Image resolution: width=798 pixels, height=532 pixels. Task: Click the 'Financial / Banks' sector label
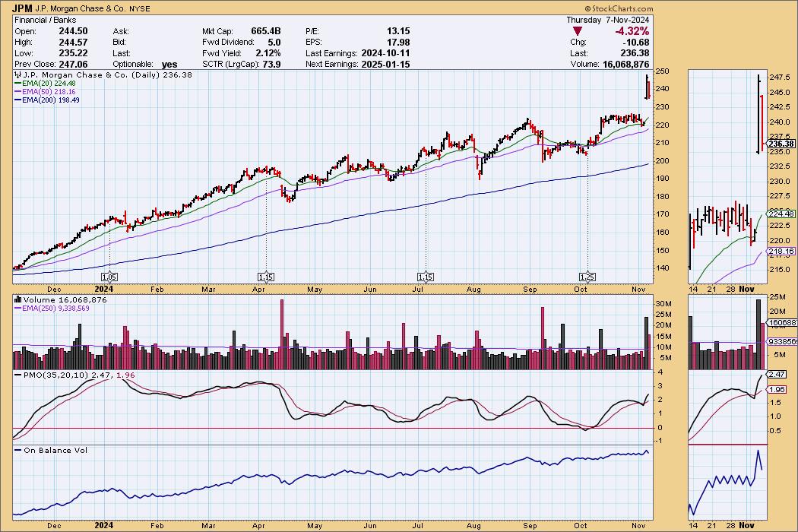(46, 20)
